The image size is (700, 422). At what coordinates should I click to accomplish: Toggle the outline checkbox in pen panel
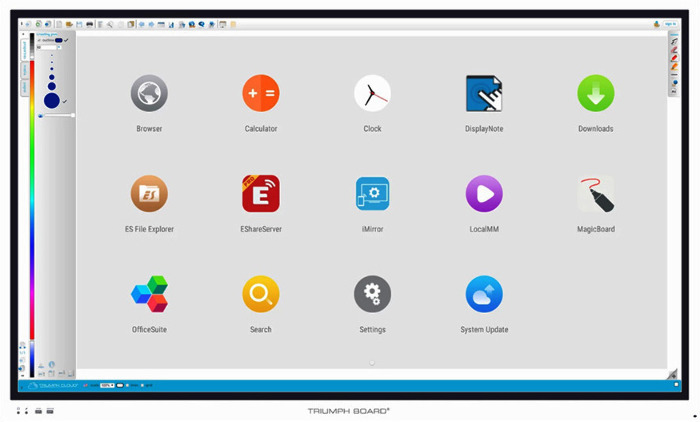tap(39, 40)
